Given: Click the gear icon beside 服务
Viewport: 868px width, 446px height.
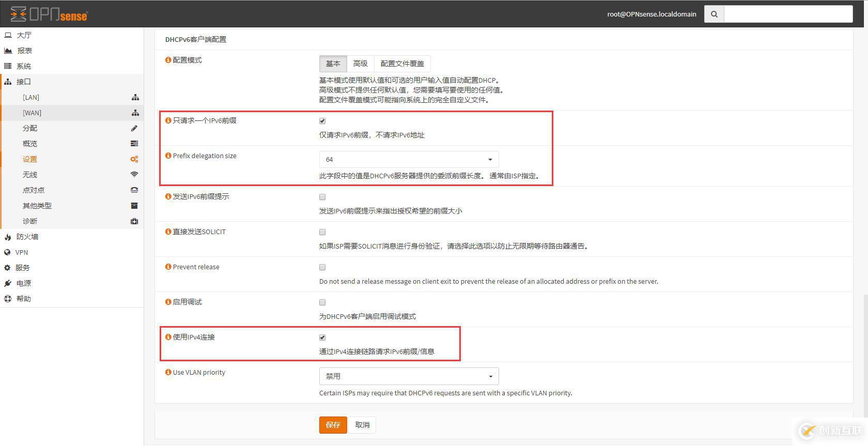Looking at the screenshot, I should tap(8, 268).
